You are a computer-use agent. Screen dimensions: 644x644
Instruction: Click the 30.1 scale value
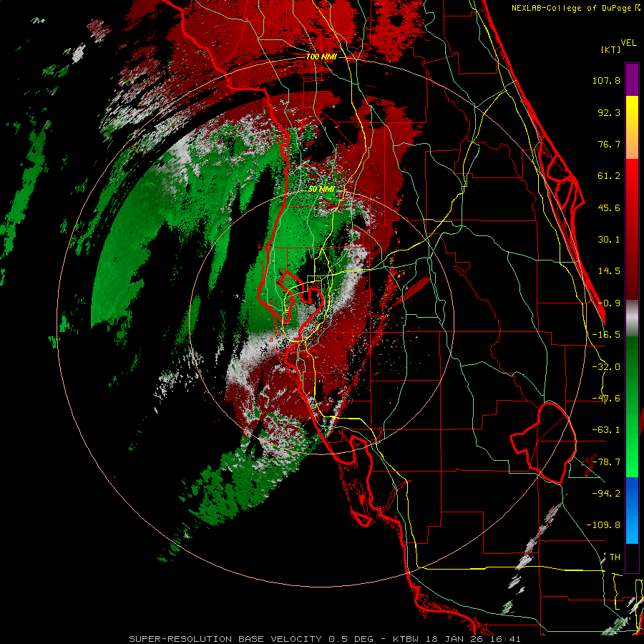click(609, 240)
